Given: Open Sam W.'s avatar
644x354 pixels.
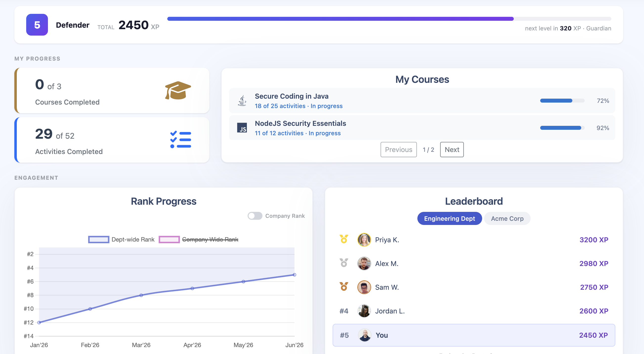Looking at the screenshot, I should click(364, 287).
